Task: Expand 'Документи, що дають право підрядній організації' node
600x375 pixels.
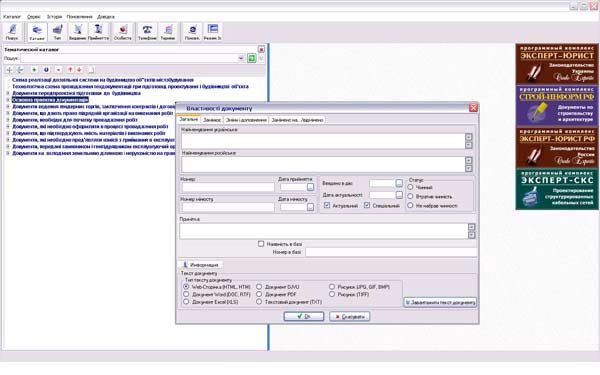Action: 8,113
